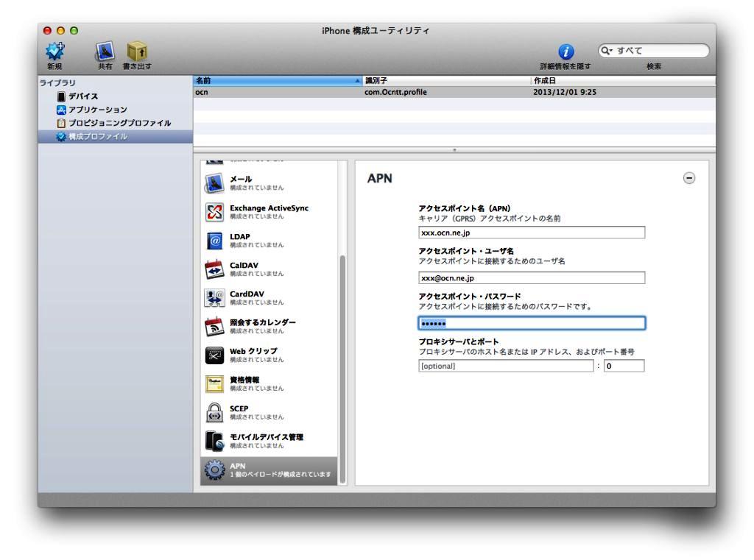
Task: Click the プロビジョニングプロファイル clipboard icon
Action: coord(61,123)
